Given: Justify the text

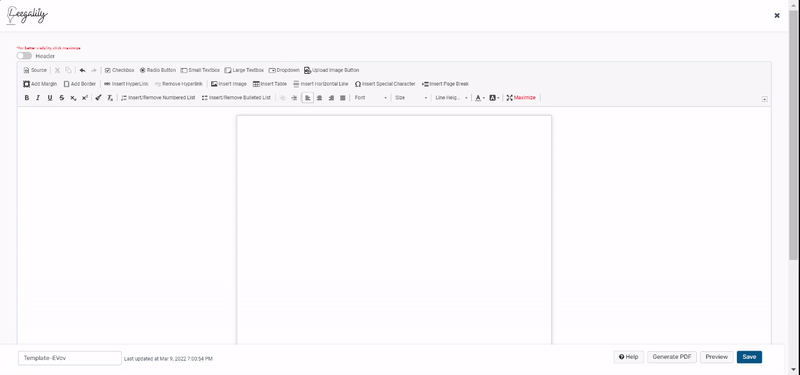Looking at the screenshot, I should (x=343, y=97).
